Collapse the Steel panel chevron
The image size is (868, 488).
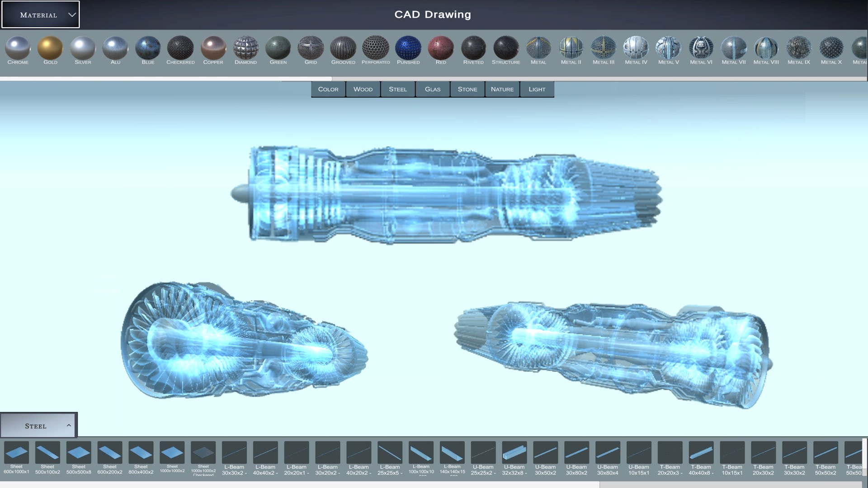click(x=69, y=426)
